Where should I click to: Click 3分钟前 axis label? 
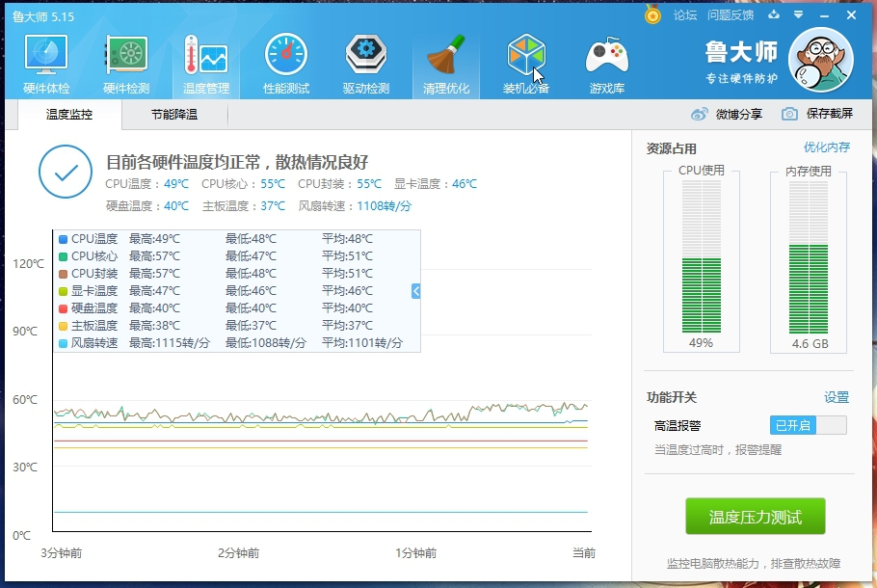(x=62, y=553)
